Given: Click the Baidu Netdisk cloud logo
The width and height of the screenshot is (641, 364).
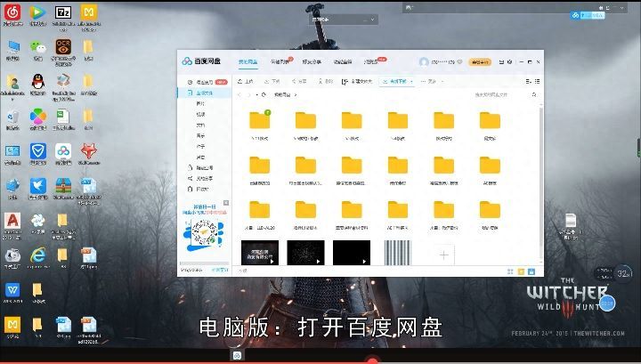Looking at the screenshot, I should (187, 61).
